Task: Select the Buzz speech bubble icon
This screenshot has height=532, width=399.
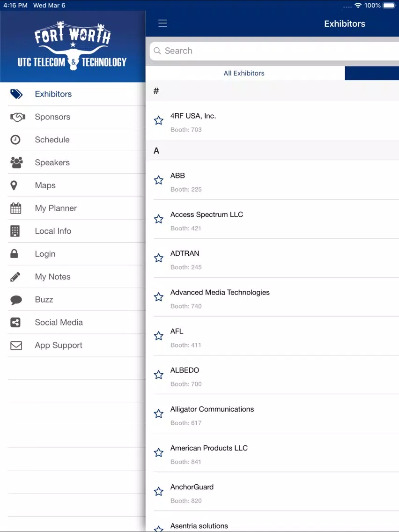Action: click(16, 300)
